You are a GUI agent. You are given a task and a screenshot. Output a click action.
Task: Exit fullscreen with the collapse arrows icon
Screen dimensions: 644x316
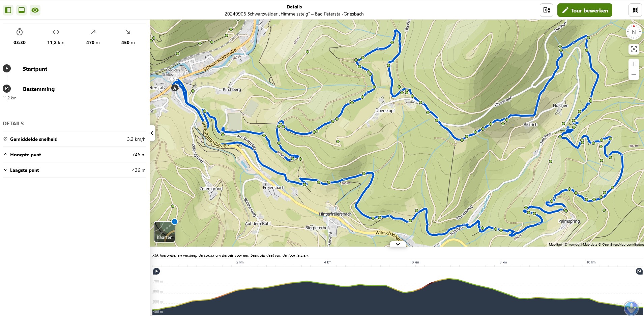click(635, 10)
